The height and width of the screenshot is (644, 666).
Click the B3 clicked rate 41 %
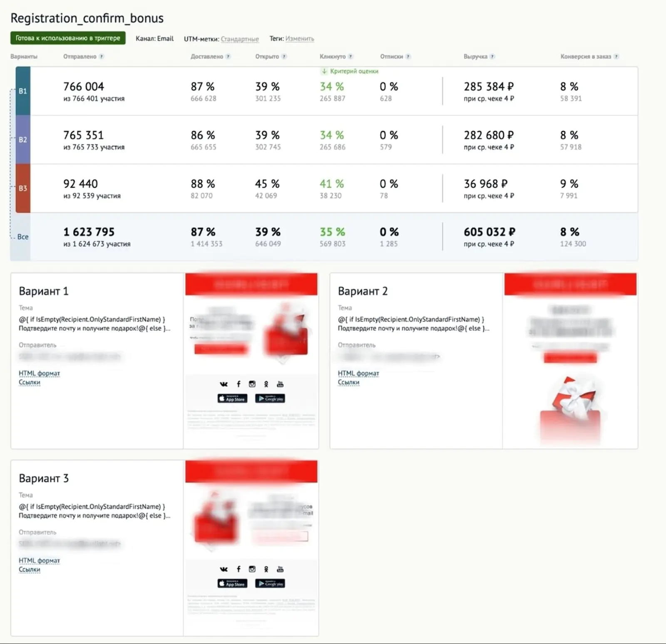pos(332,184)
